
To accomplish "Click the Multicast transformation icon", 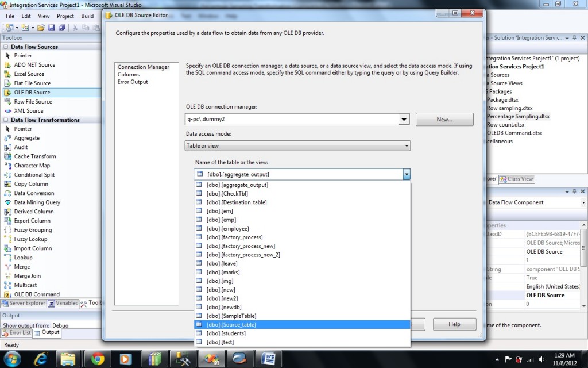I will (x=8, y=285).
